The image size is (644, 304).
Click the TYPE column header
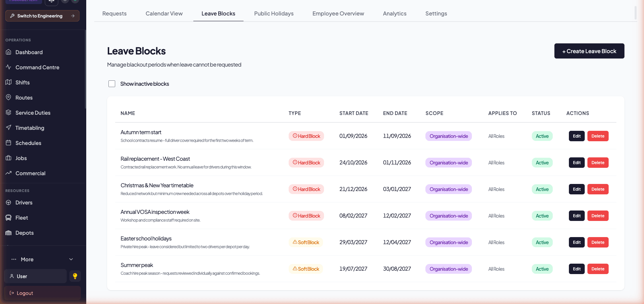(295, 113)
